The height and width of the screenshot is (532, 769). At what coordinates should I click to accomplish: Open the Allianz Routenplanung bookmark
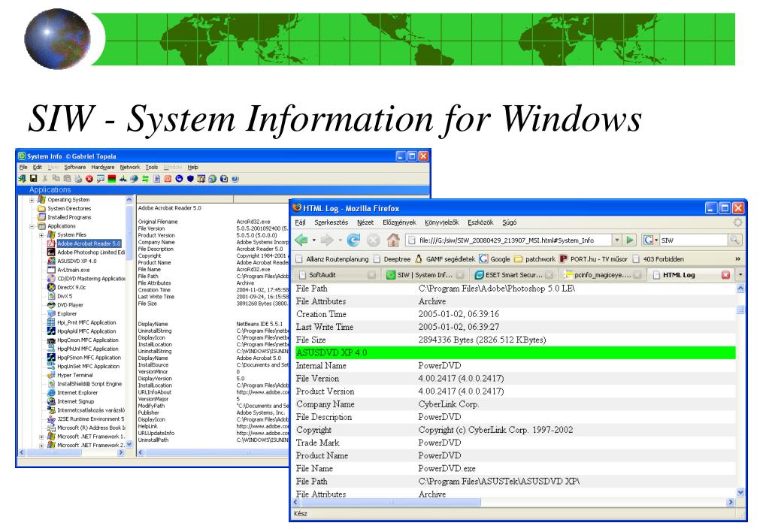(332, 259)
